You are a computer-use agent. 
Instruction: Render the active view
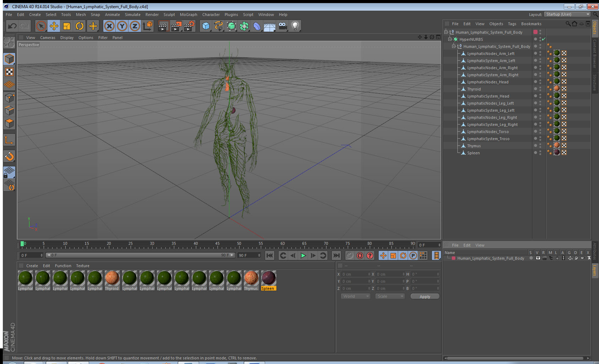pos(163,26)
